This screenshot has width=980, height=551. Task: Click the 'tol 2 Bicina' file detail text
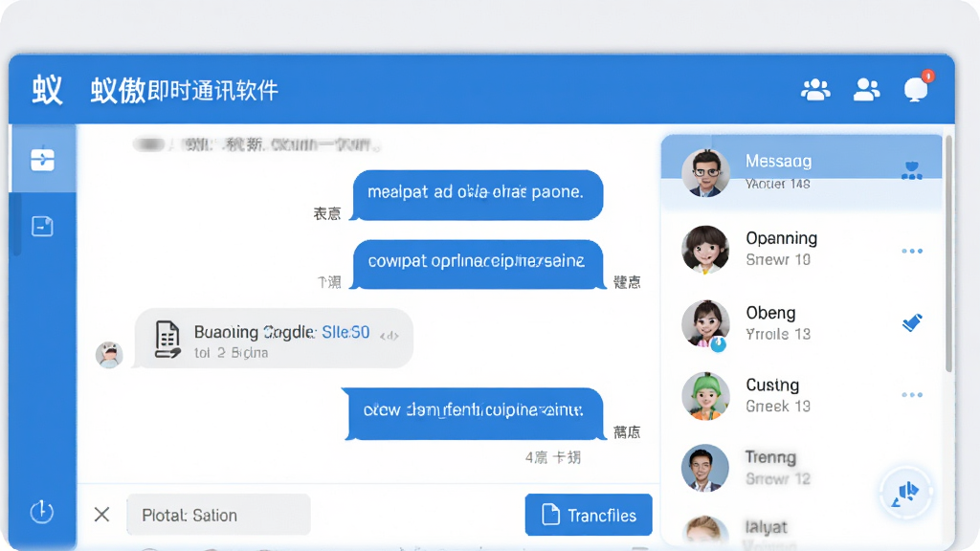232,353
